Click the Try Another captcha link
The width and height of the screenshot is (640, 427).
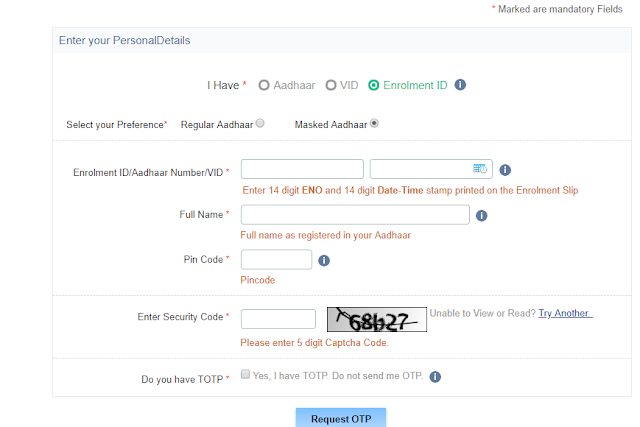(x=565, y=313)
